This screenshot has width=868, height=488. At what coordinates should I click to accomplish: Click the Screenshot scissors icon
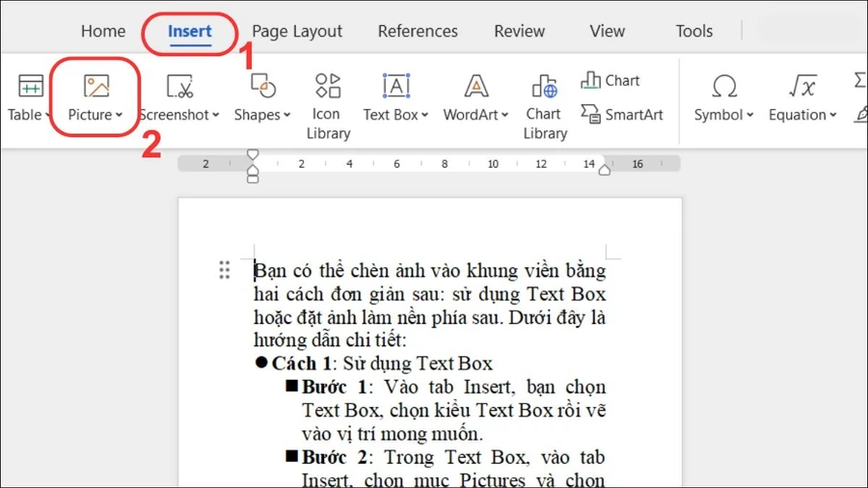(179, 86)
